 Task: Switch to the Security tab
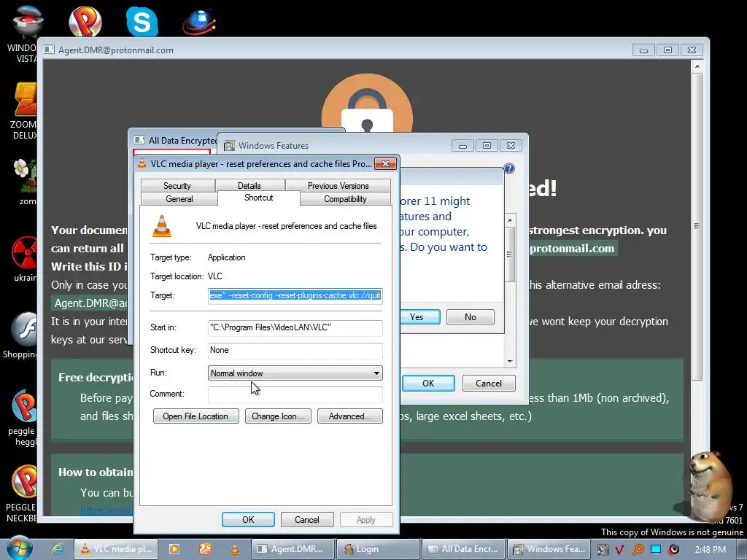pyautogui.click(x=177, y=186)
